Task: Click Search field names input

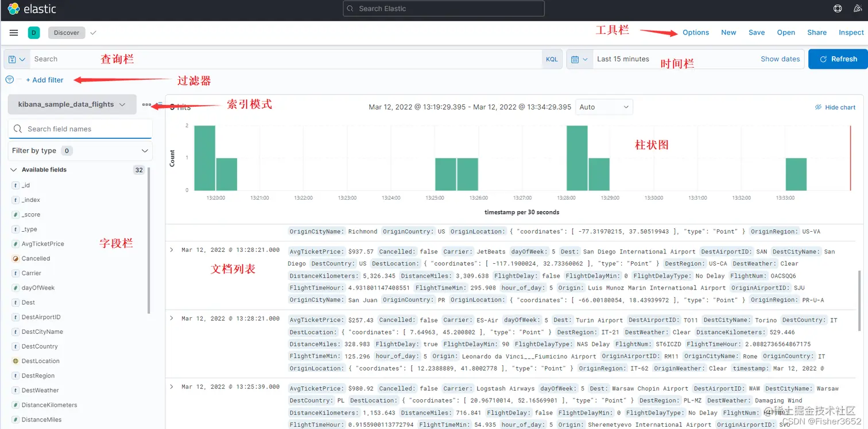Action: 80,129
